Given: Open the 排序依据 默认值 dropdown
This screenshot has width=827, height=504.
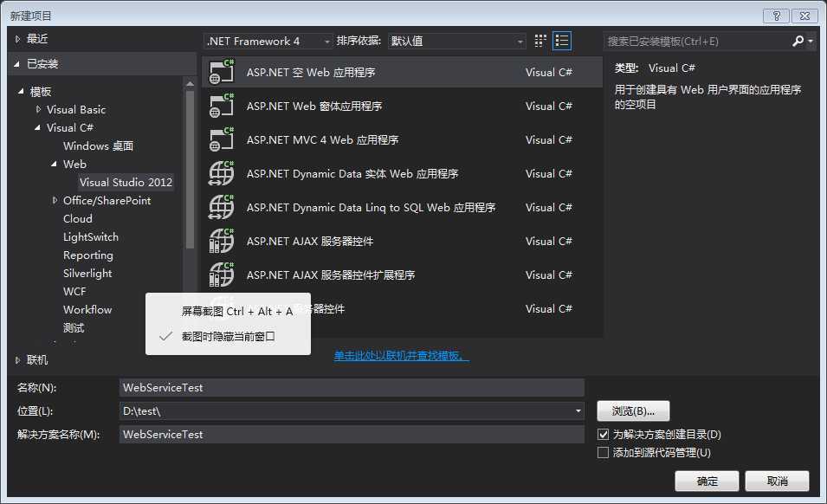Looking at the screenshot, I should coord(456,41).
